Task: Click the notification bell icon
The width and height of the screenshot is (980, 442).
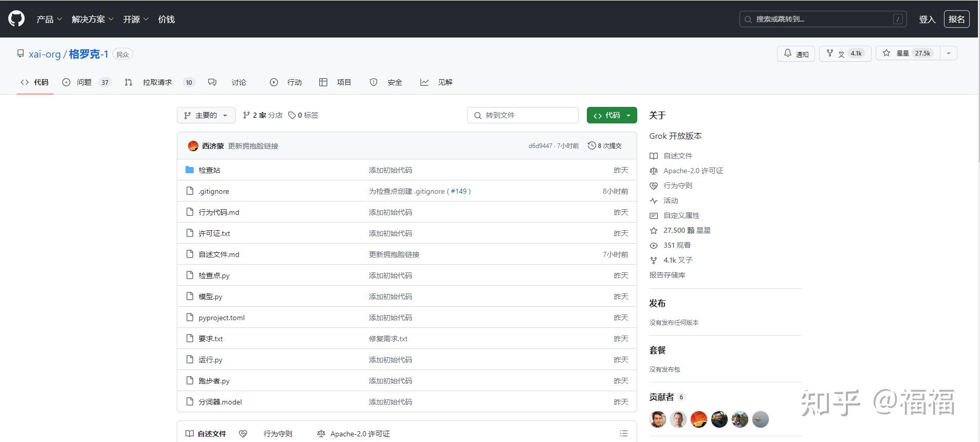Action: [787, 53]
